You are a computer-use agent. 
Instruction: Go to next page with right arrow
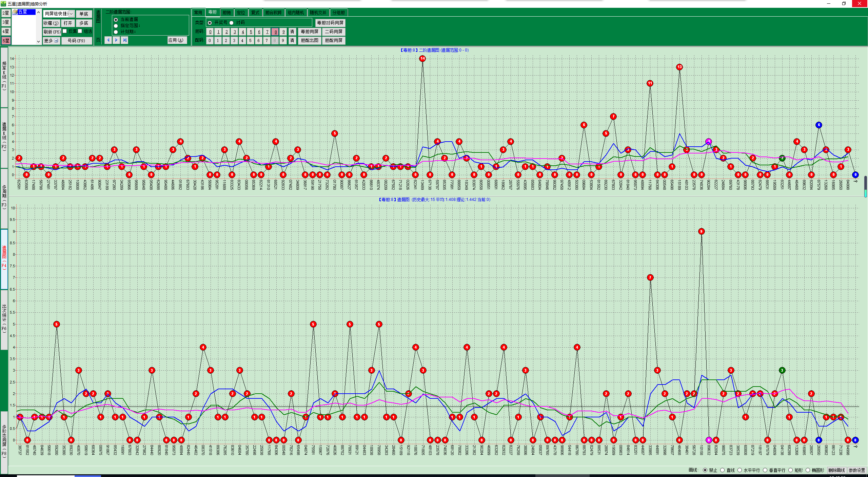coord(116,40)
